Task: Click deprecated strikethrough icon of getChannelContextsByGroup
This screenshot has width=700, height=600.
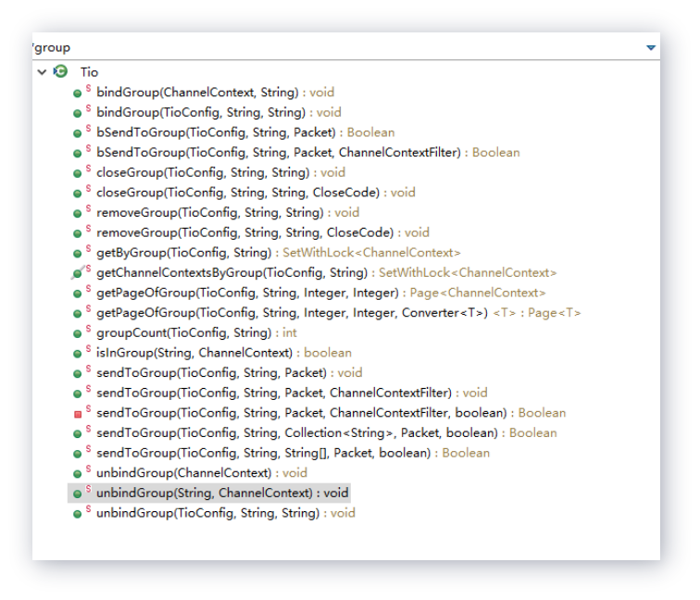Action: [77, 273]
